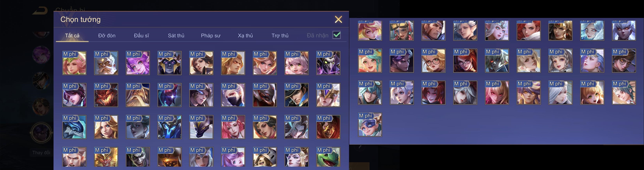Go back using the return arrow
The width and height of the screenshot is (644, 170).
[x=40, y=11]
